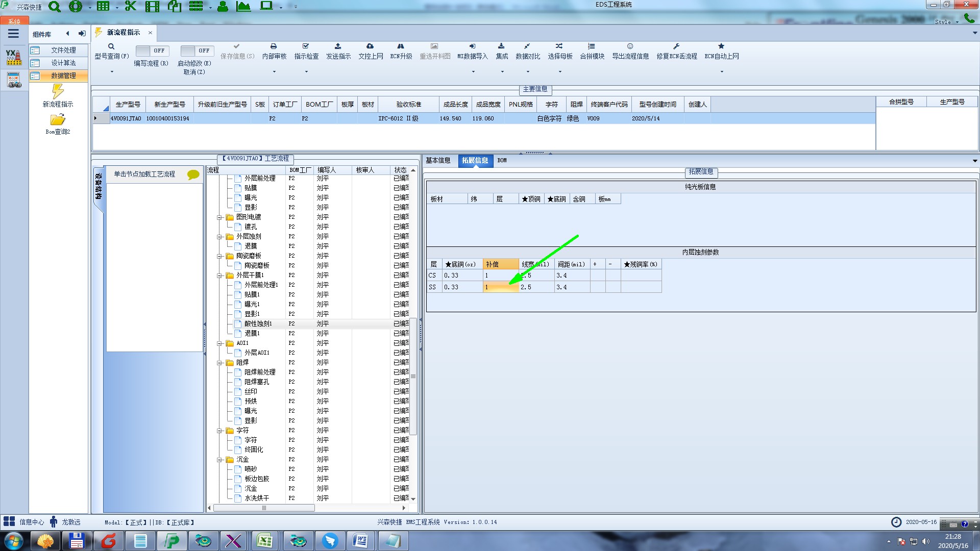Select 数据管理 in the component library
980x551 pixels.
point(63,76)
